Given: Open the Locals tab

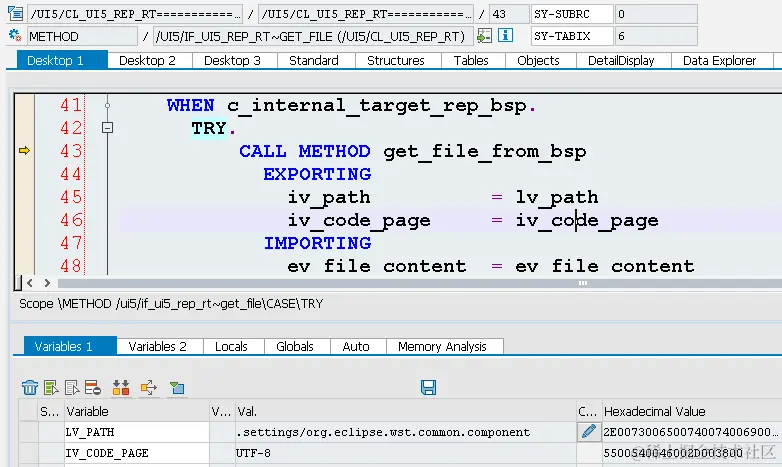Looking at the screenshot, I should click(x=231, y=346).
